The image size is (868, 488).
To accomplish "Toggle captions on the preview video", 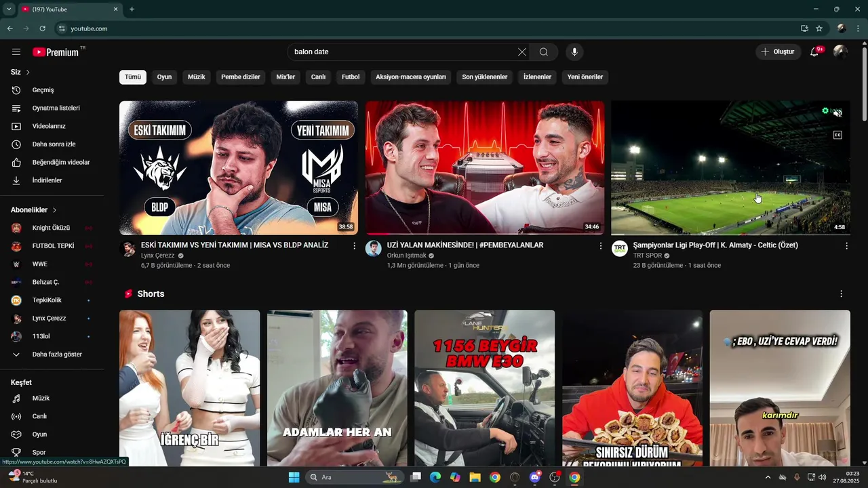I will point(837,135).
